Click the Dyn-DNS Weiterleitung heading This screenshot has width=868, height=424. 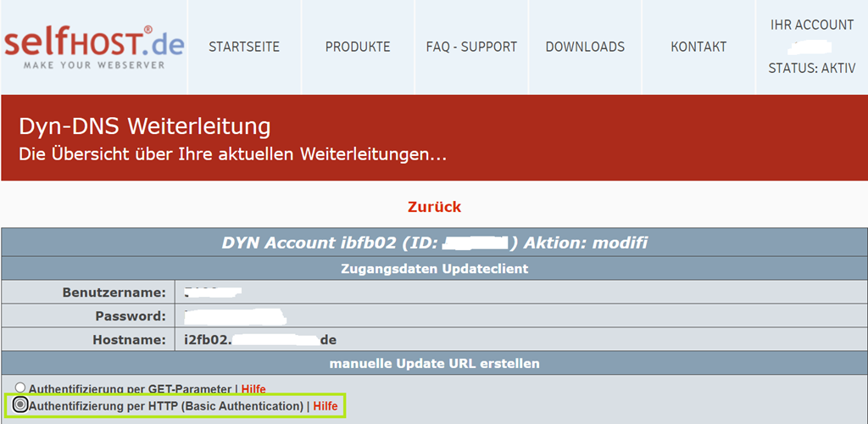[145, 126]
